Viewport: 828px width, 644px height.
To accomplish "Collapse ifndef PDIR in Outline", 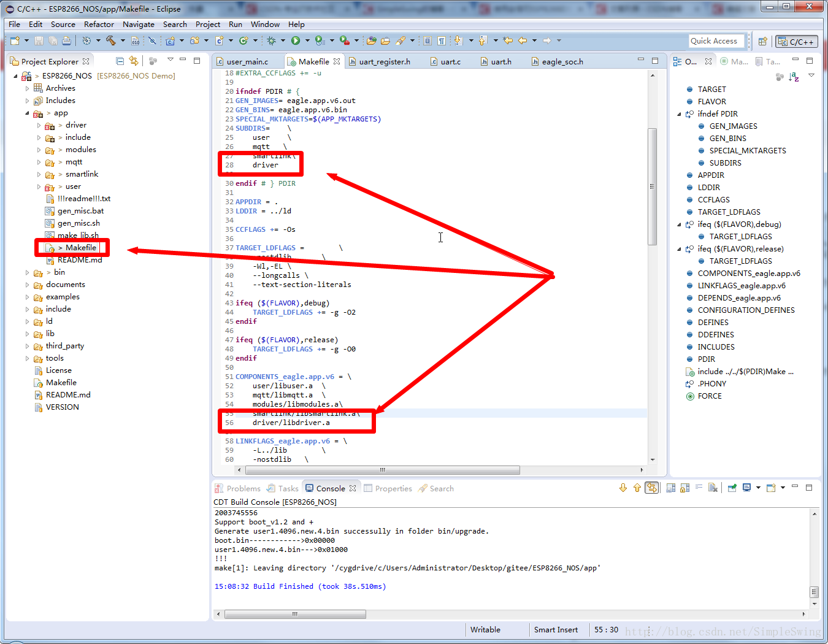I will click(679, 113).
